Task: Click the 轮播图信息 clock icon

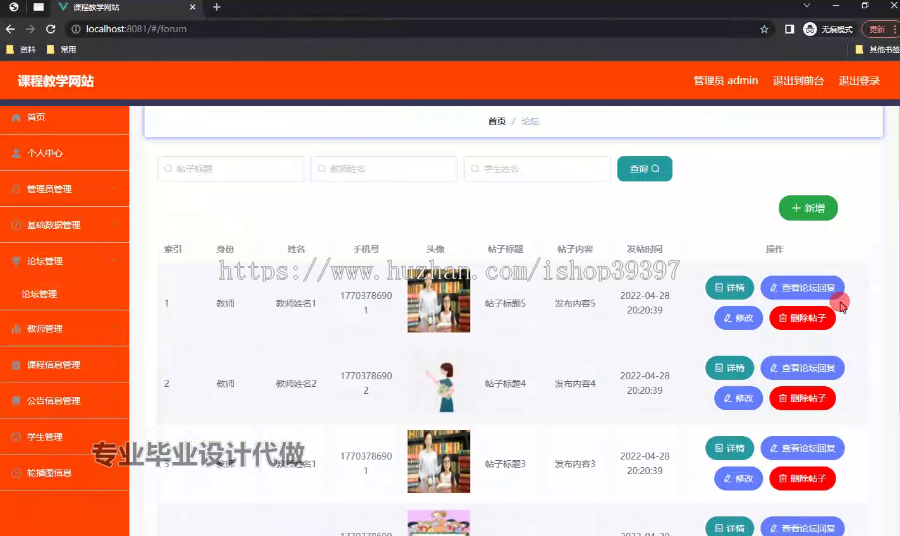Action: pyautogui.click(x=16, y=473)
